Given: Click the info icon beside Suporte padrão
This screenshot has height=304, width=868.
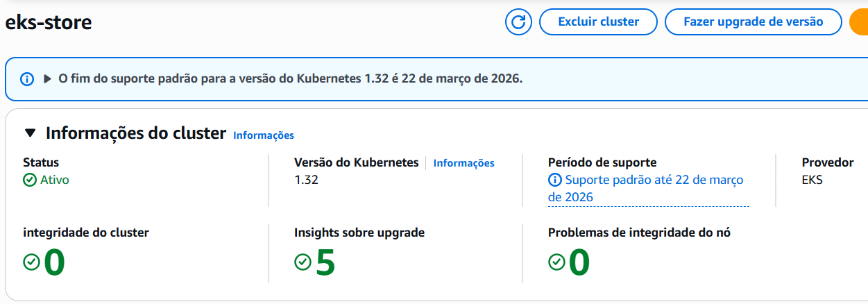Looking at the screenshot, I should [555, 180].
